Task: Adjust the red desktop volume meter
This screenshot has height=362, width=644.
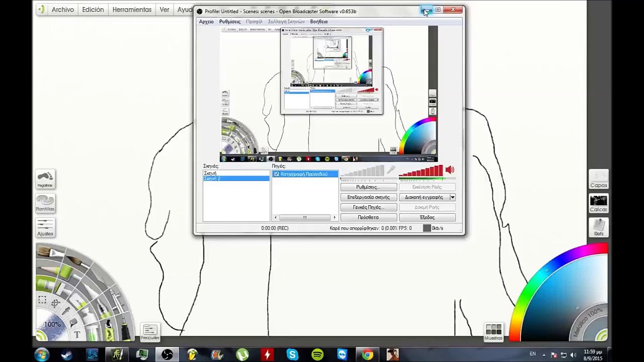Action: pyautogui.click(x=421, y=172)
